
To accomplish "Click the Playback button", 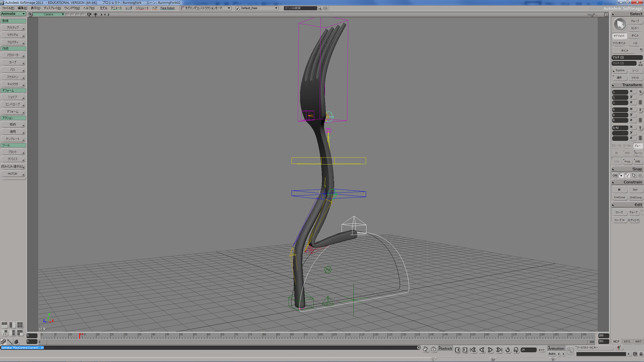I will pyautogui.click(x=445, y=349).
